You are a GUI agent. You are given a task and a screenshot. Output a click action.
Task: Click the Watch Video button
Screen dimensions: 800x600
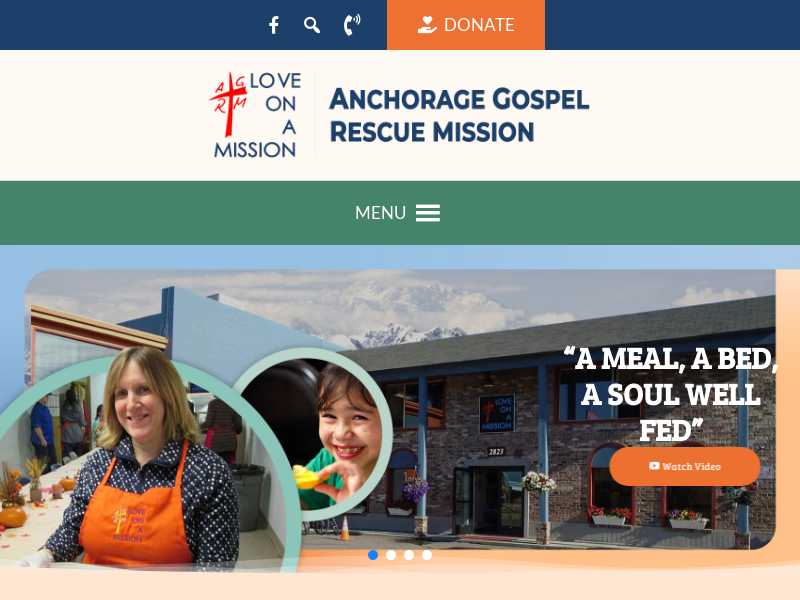[685, 466]
